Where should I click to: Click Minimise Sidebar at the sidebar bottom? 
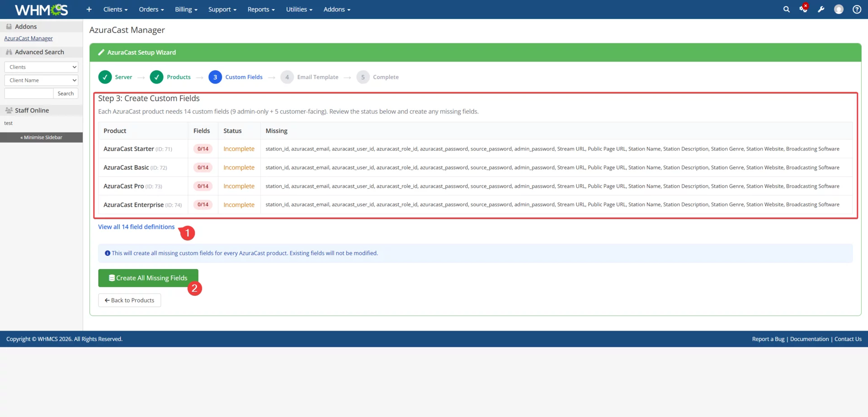pos(41,137)
